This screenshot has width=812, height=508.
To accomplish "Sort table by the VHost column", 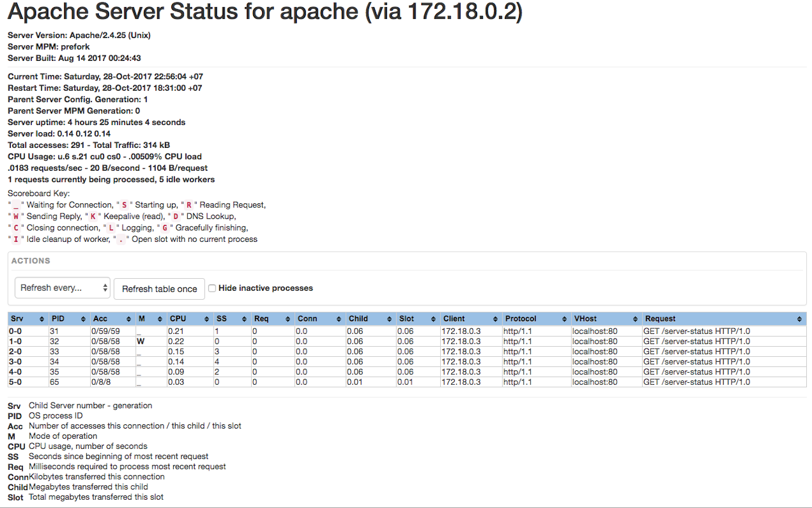I will [606, 319].
